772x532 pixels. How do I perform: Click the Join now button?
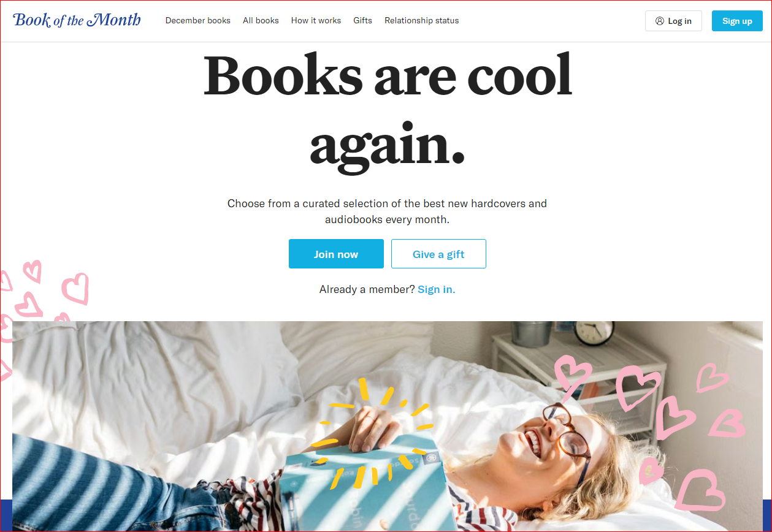click(336, 254)
